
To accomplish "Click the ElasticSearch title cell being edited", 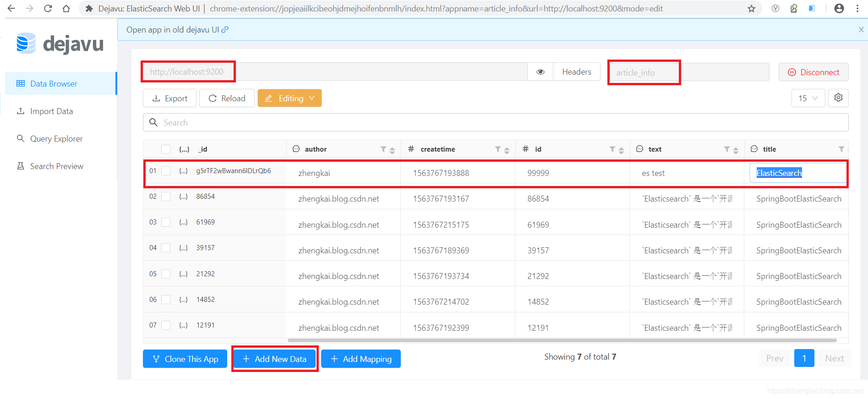I will click(797, 173).
